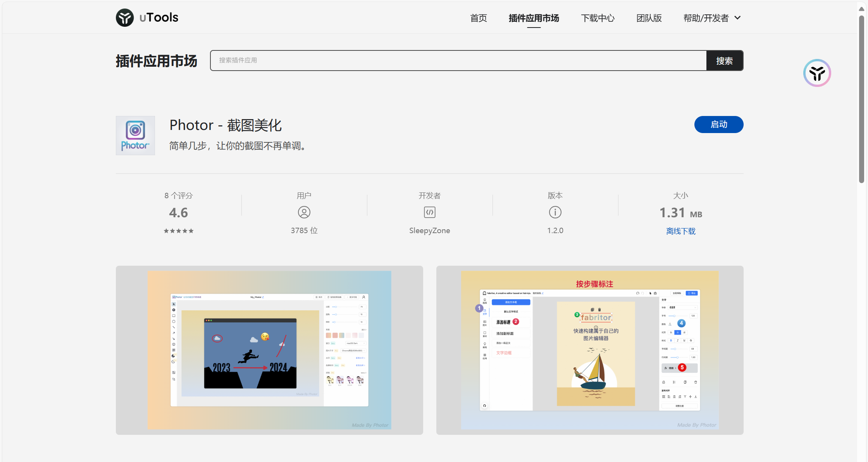
Task: Click the floating uTools round icon
Action: click(817, 73)
